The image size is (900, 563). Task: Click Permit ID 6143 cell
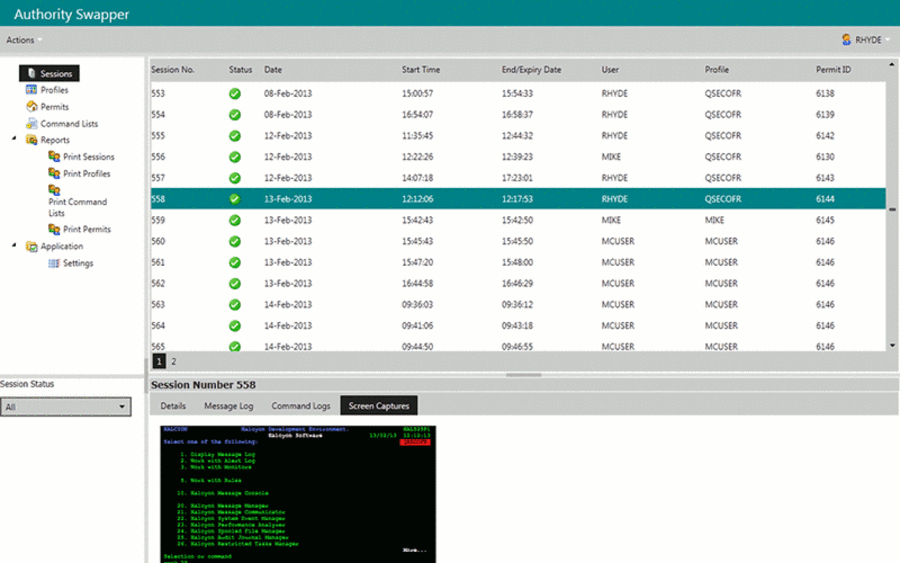825,178
